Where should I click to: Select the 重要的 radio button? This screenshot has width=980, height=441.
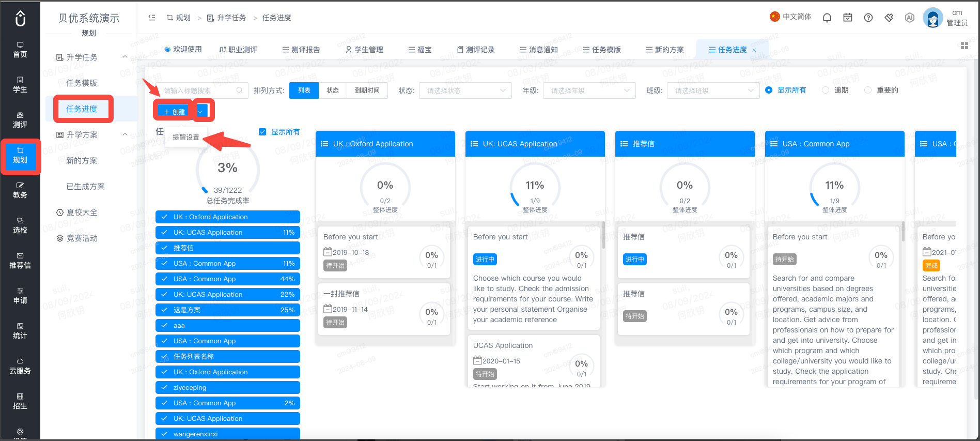tap(868, 90)
